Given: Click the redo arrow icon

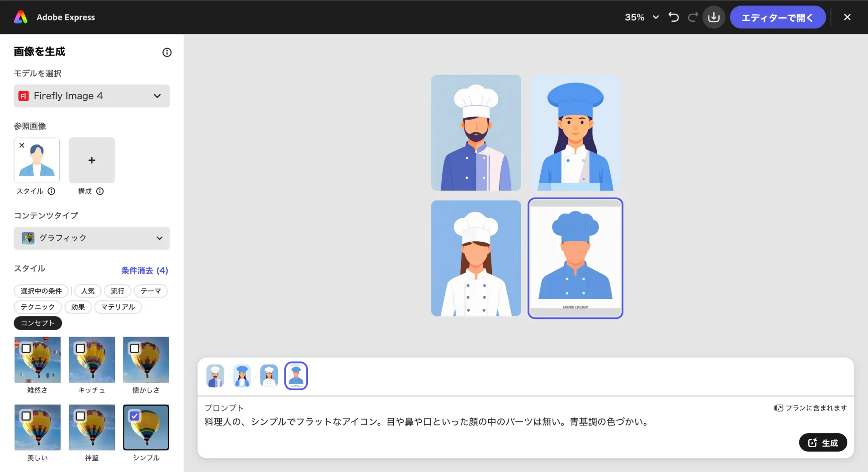Looking at the screenshot, I should [693, 17].
